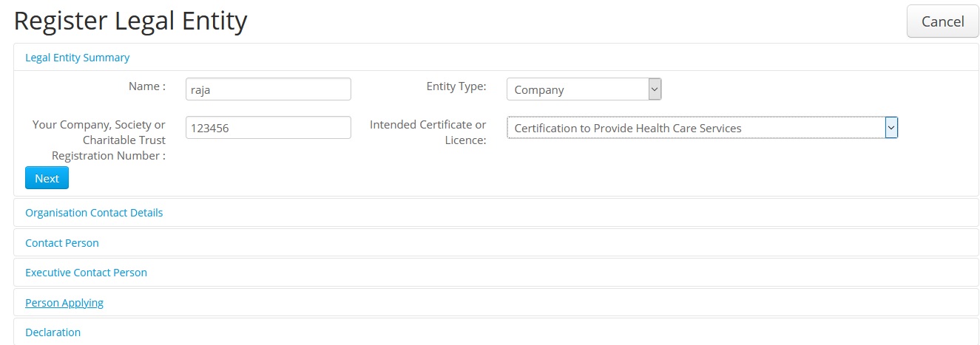Click the Name input field
This screenshot has height=345, width=980.
pos(268,89)
